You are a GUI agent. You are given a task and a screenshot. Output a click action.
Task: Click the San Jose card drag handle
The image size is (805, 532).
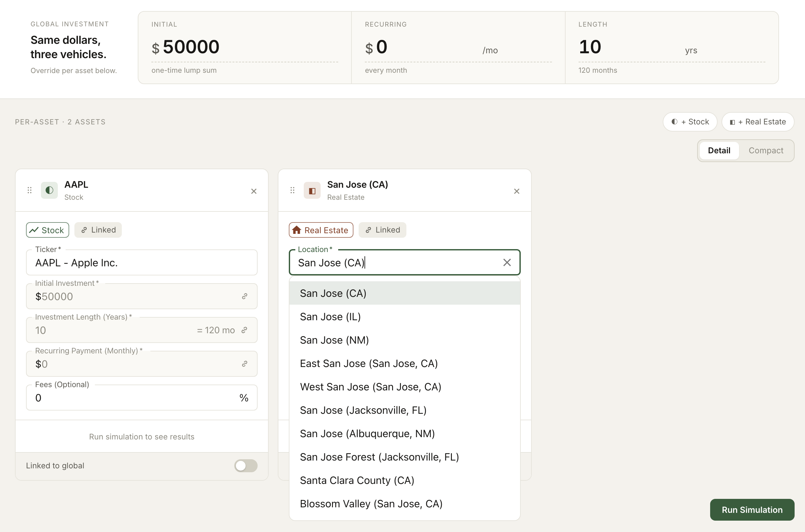(293, 190)
